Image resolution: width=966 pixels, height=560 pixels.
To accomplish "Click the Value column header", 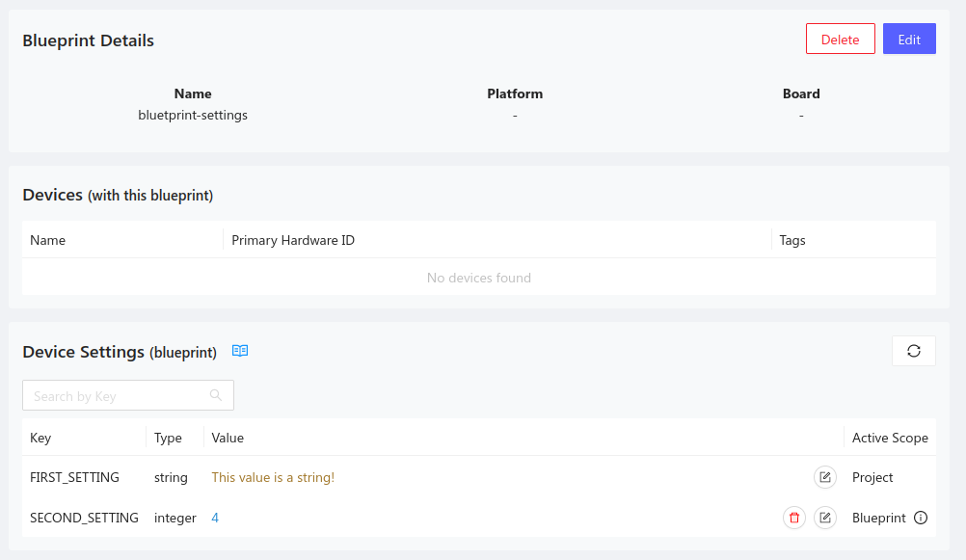I will pos(228,438).
